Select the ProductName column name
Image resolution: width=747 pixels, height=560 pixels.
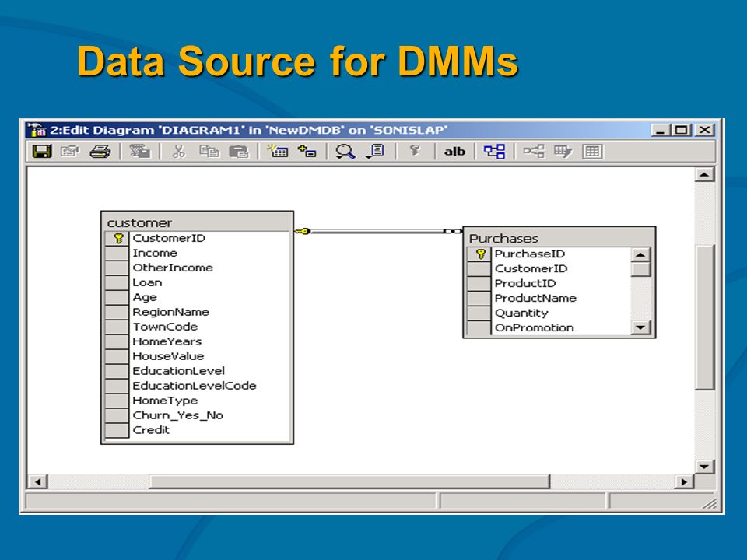coord(535,298)
